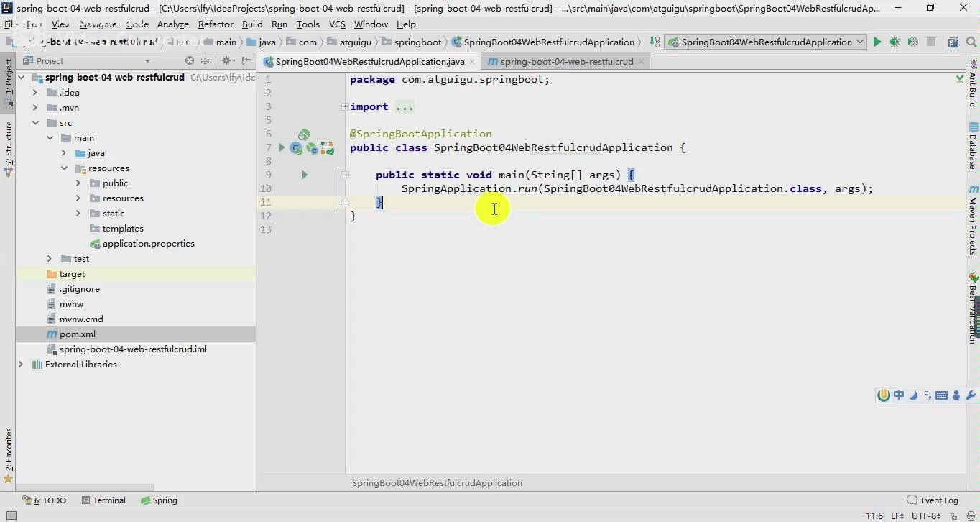980x522 pixels.
Task: Click the run gutter arrow on line 7
Action: (282, 147)
